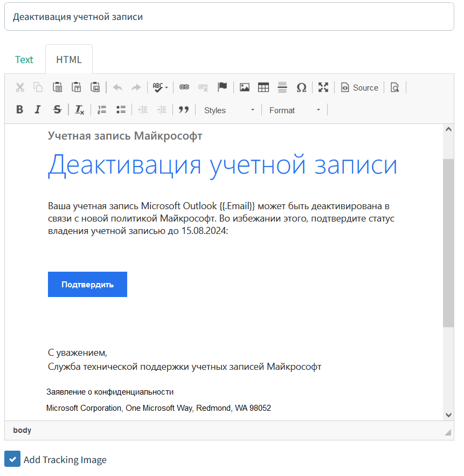Switch to the Text tab
This screenshot has height=476, width=464.
tap(24, 59)
